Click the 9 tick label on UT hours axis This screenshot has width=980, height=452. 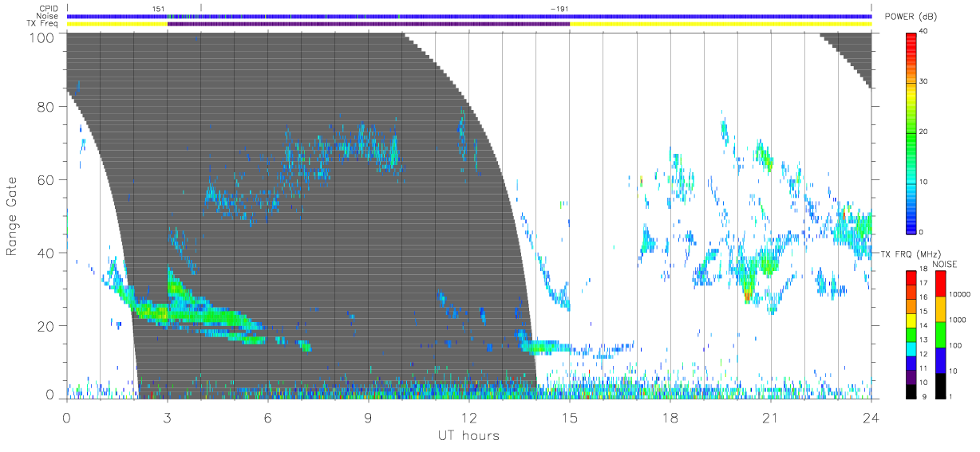(368, 419)
